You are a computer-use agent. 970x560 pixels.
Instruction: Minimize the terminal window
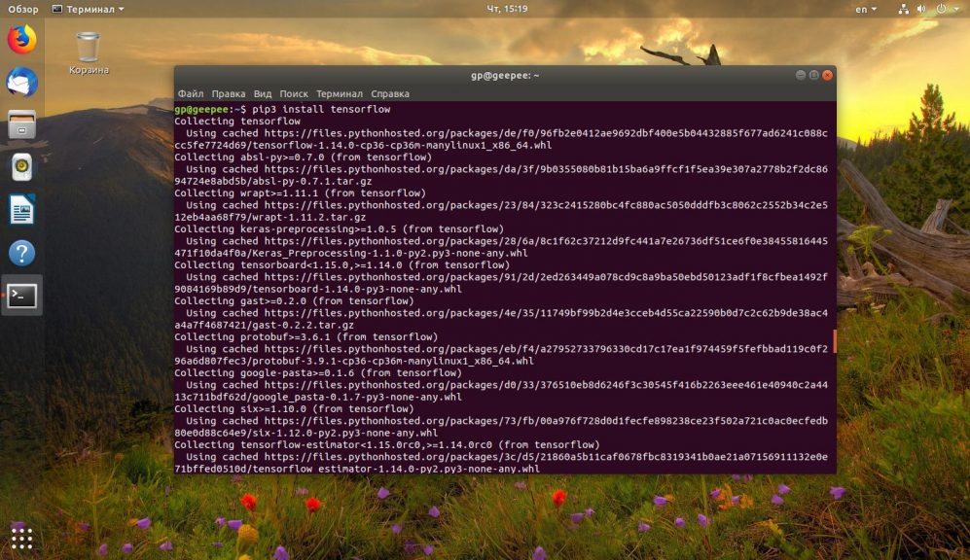click(x=801, y=75)
